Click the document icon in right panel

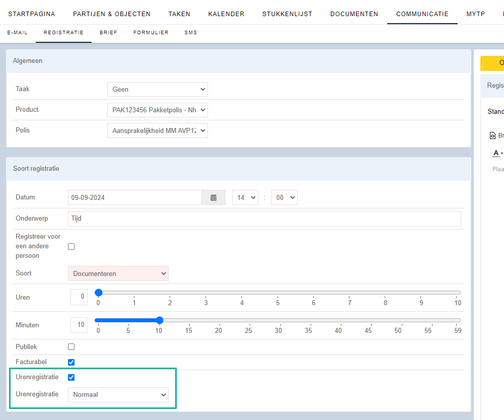coord(492,135)
